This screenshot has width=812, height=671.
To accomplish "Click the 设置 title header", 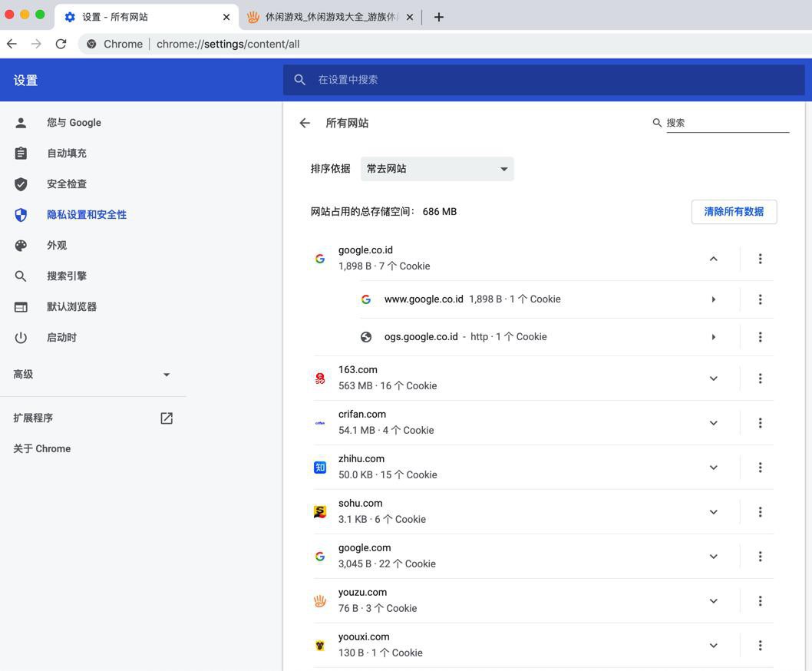I will (25, 81).
